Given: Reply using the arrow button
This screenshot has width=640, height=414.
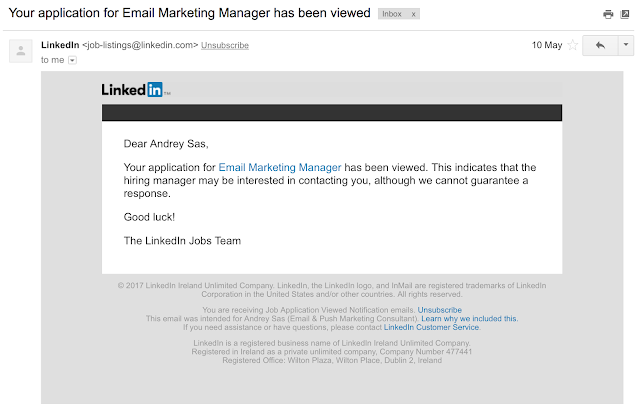Looking at the screenshot, I should pyautogui.click(x=600, y=45).
